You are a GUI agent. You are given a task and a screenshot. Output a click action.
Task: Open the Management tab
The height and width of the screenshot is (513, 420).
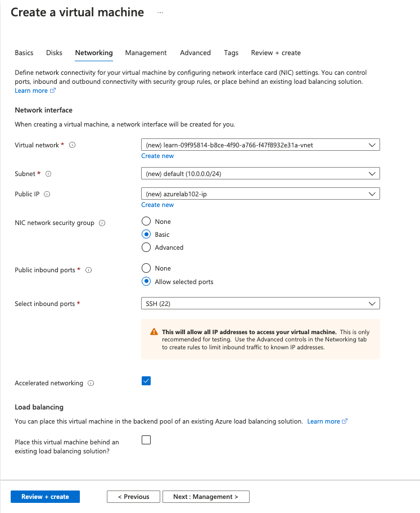tap(146, 53)
